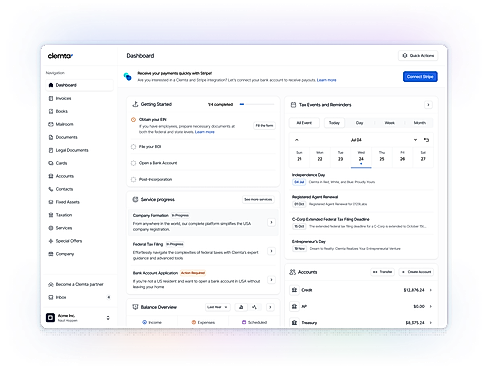The width and height of the screenshot is (488, 368).
Task: Open Inbox icon in sidebar
Action: click(x=51, y=297)
